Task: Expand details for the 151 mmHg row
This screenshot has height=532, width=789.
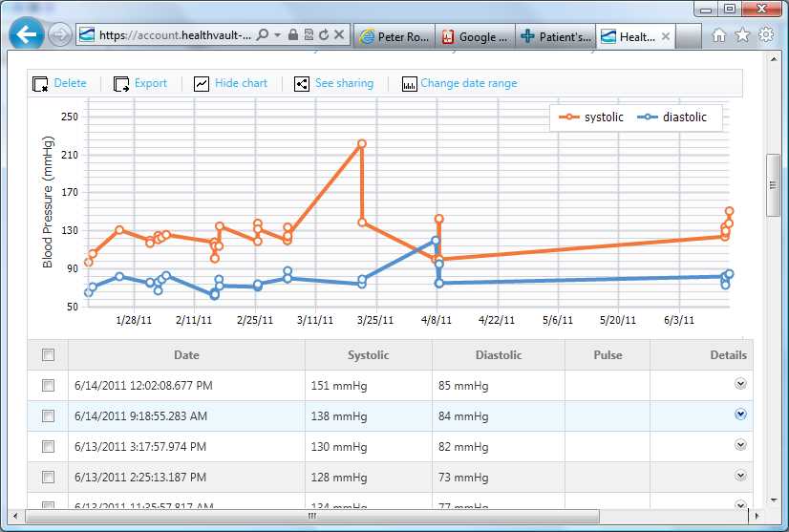Action: [740, 384]
